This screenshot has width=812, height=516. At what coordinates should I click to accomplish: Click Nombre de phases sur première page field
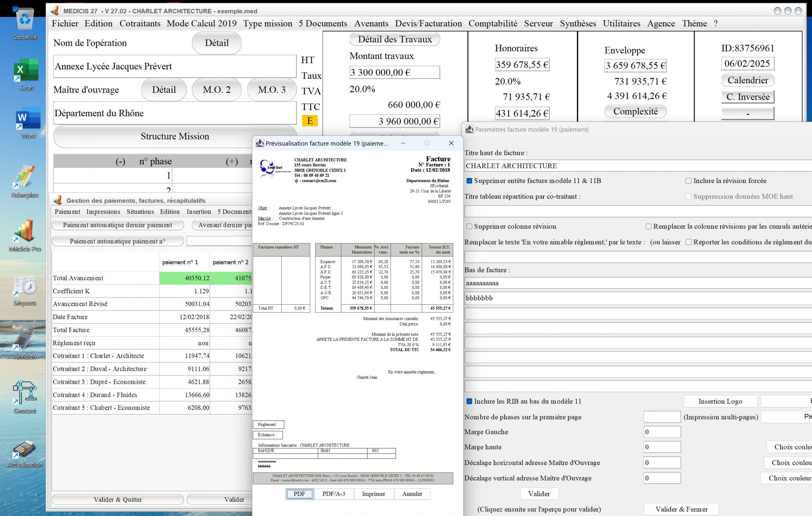pyautogui.click(x=662, y=417)
